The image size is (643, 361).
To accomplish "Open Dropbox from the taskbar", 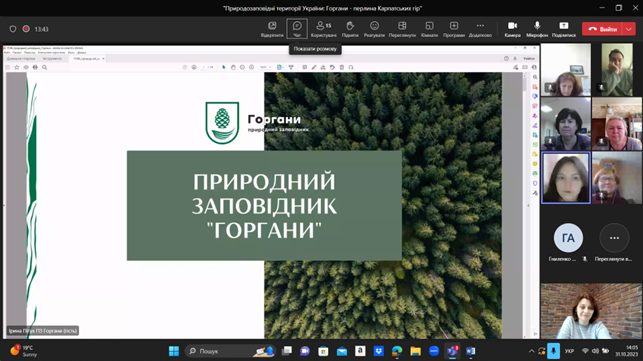I will 379,351.
